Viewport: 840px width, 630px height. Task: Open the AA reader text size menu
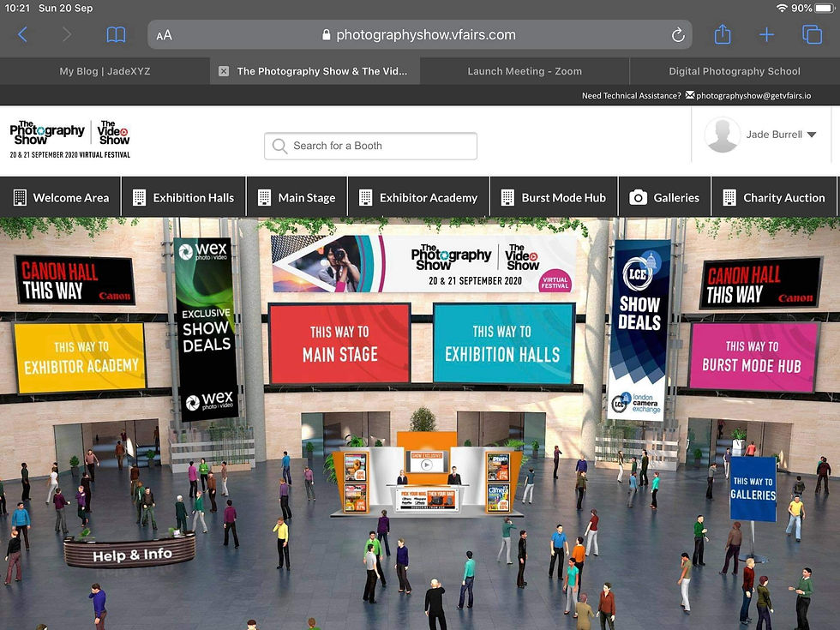[164, 35]
